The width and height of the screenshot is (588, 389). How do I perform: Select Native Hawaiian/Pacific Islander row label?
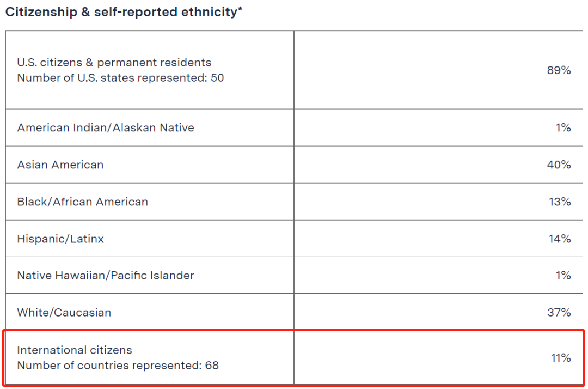[106, 275]
